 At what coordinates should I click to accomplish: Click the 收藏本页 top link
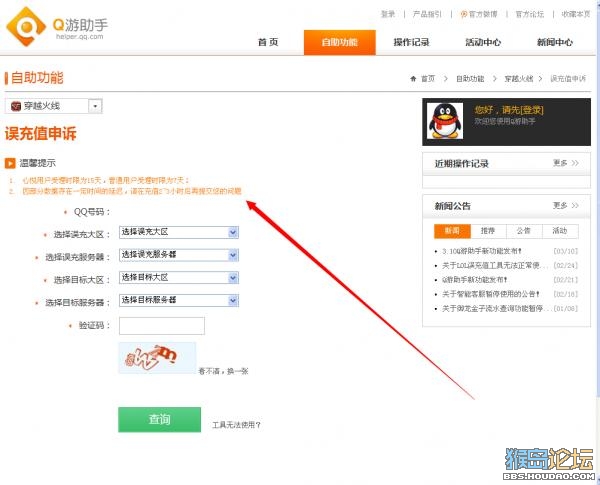coord(576,14)
